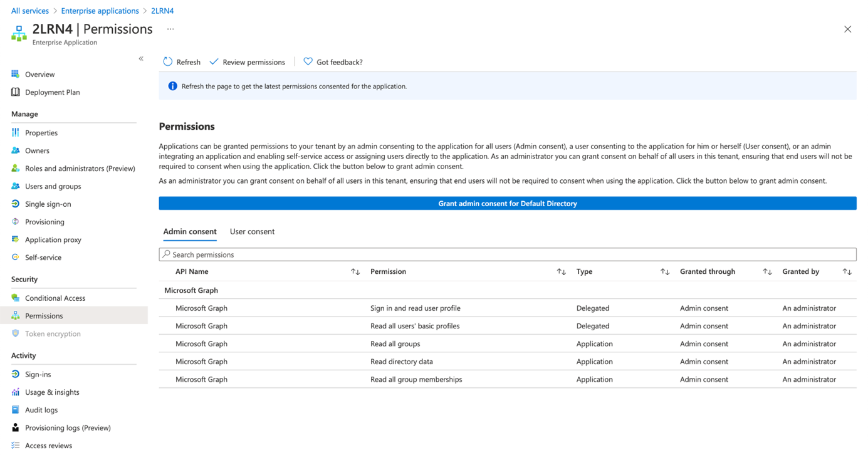Sort table by API Name arrows
Screen dimensions: 868x455
(355, 271)
